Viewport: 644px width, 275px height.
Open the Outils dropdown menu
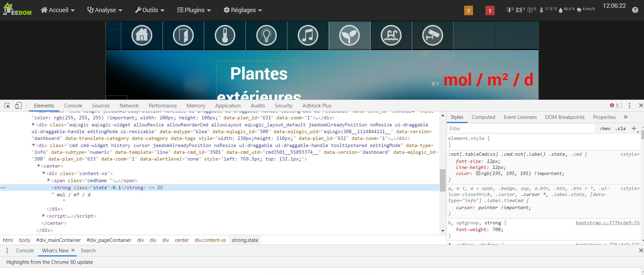[x=150, y=10]
